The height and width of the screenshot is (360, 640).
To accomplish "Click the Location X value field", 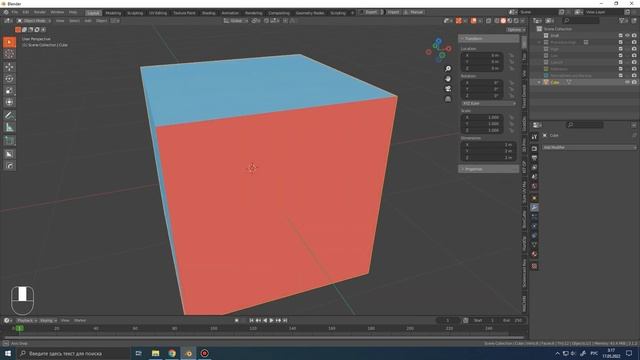I will click(482, 56).
